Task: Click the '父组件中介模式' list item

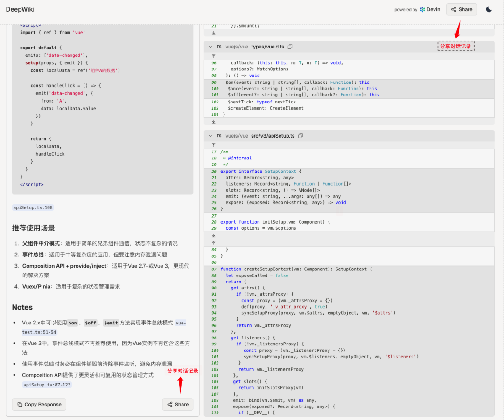Action: tap(100, 243)
